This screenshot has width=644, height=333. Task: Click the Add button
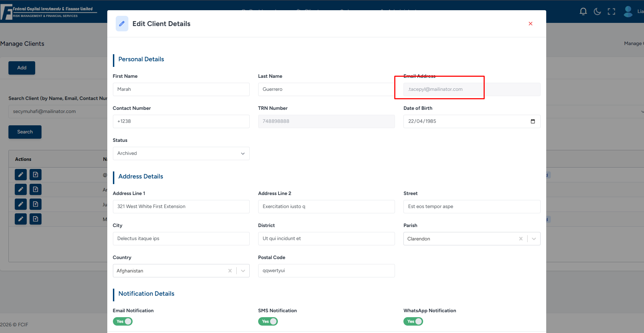(x=22, y=68)
